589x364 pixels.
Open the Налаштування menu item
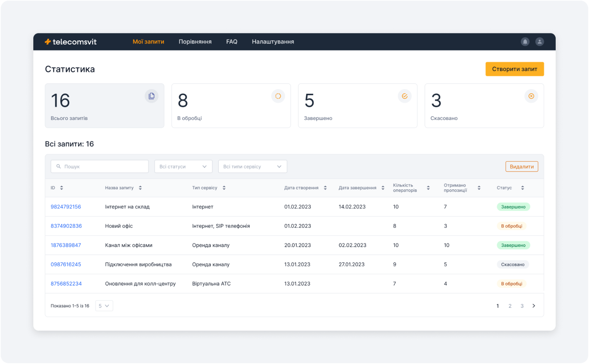point(273,42)
